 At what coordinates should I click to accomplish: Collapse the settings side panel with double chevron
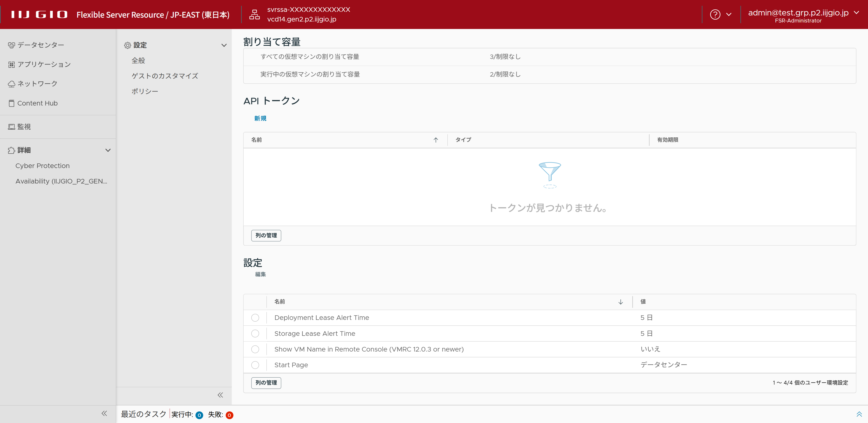pos(220,395)
